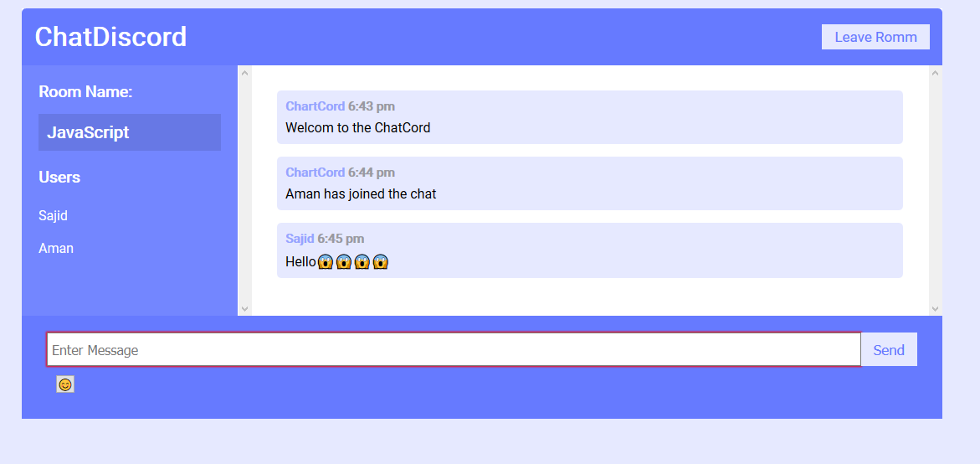This screenshot has width=980, height=464.
Task: Select user Aman in users list
Action: tap(56, 248)
